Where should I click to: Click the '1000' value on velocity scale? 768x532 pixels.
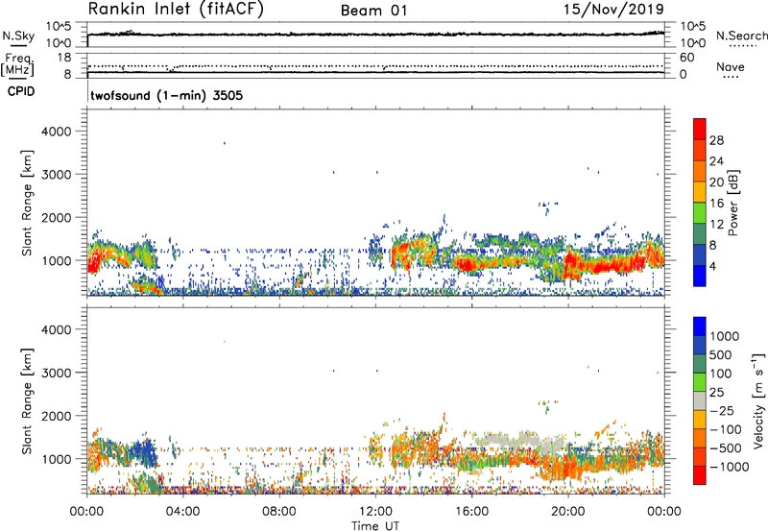click(725, 336)
